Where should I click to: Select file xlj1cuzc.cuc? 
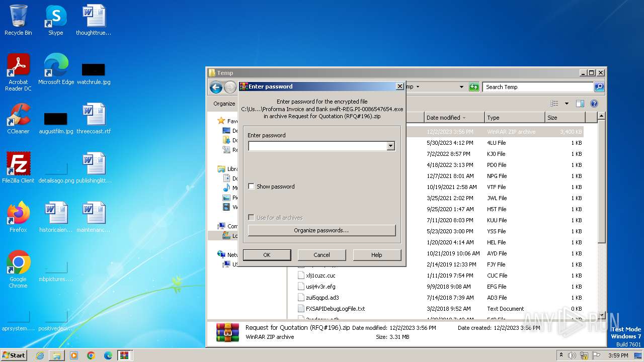(x=320, y=276)
